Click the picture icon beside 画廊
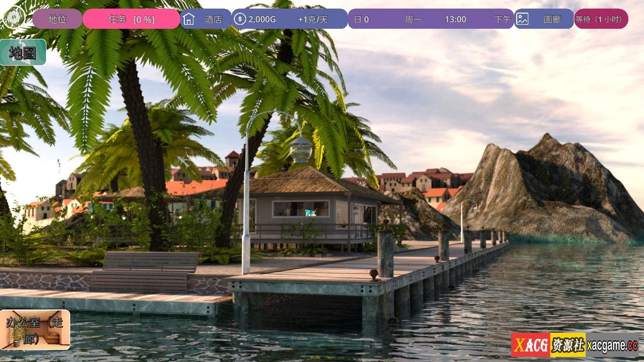 [522, 19]
